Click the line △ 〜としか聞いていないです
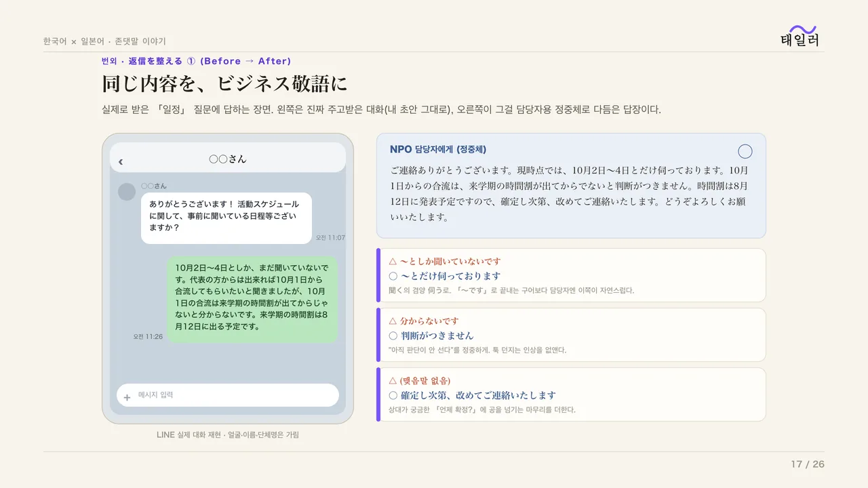Viewport: 868px width, 488px height. (445, 261)
